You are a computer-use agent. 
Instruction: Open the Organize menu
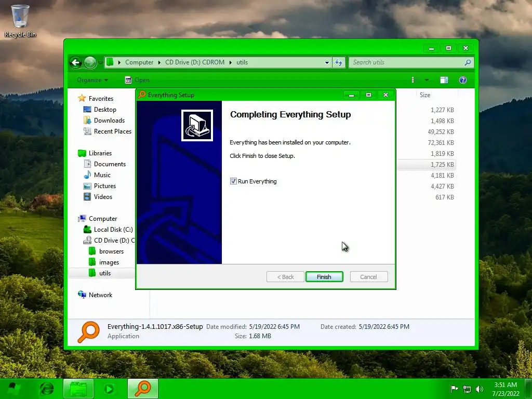coord(92,80)
